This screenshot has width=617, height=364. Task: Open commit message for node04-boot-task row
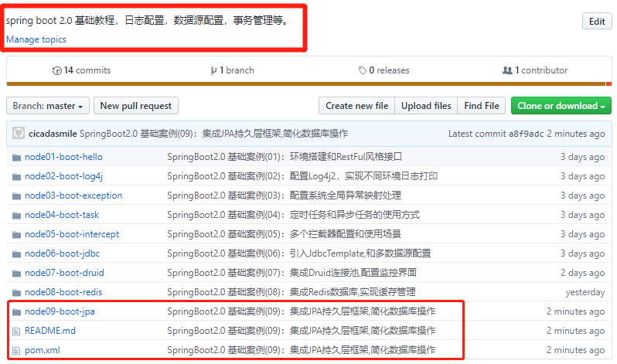tap(294, 215)
